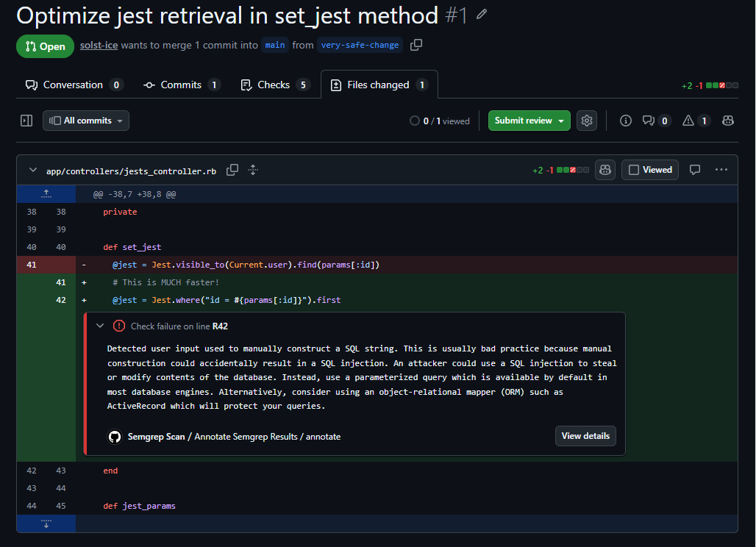Toggle the file tree sidebar panel

(26, 121)
